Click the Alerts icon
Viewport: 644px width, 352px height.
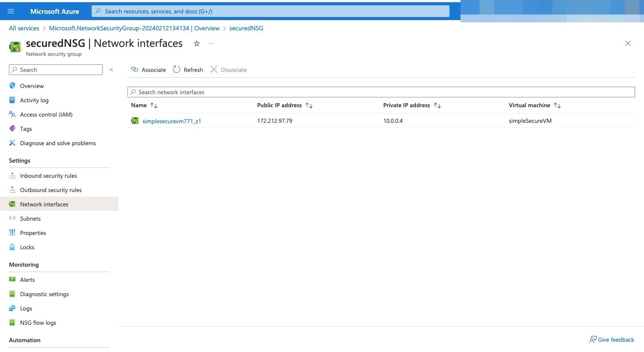click(12, 280)
